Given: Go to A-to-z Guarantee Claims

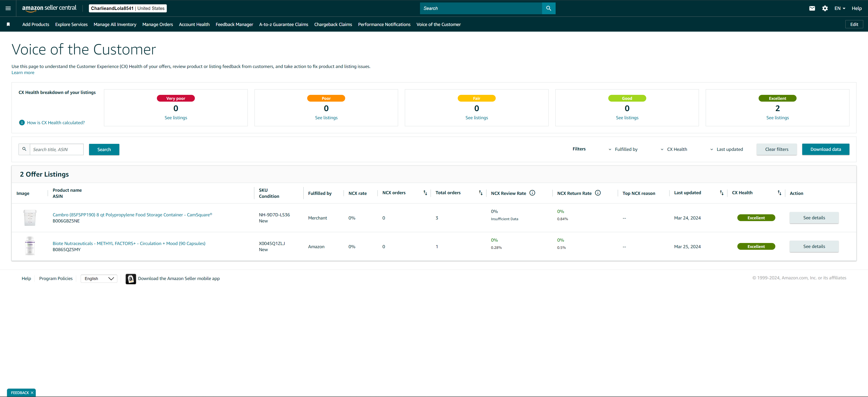Looking at the screenshot, I should 284,25.
